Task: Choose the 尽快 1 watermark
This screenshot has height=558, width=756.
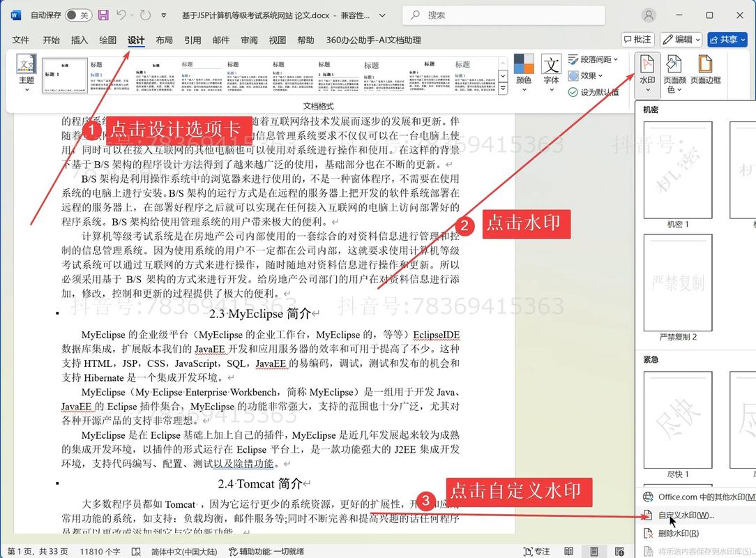Action: pos(677,420)
